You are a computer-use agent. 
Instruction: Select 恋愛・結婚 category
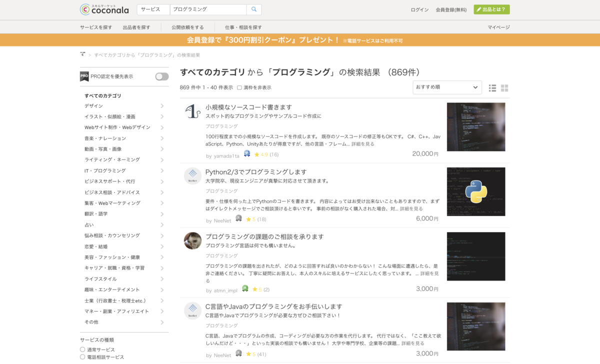pyautogui.click(x=96, y=246)
